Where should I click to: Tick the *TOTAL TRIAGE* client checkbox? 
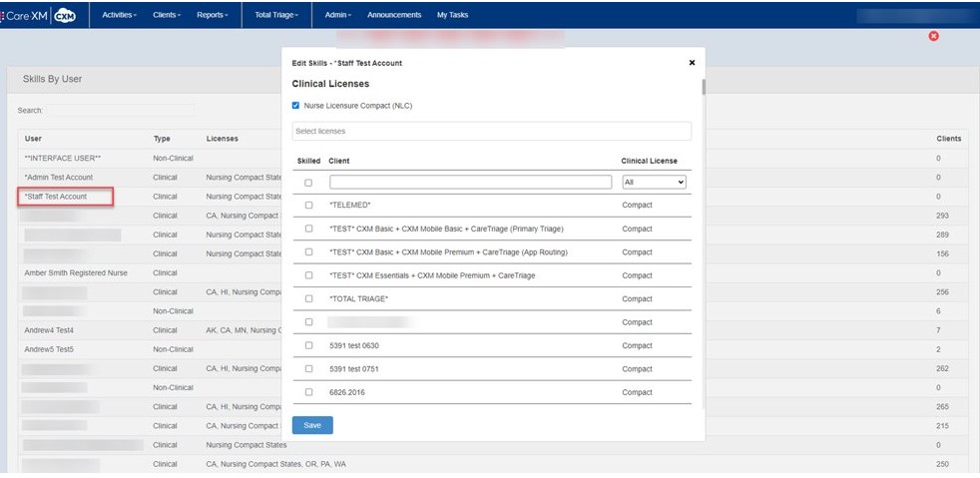(x=308, y=298)
